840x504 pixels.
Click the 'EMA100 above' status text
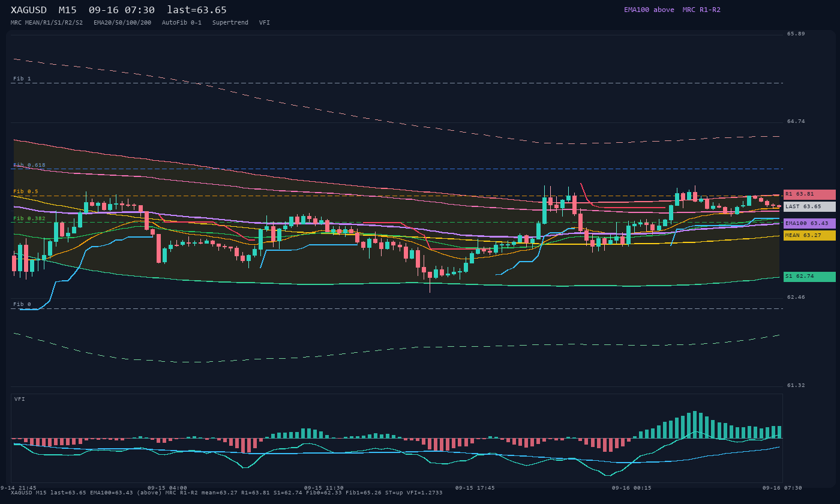point(649,10)
